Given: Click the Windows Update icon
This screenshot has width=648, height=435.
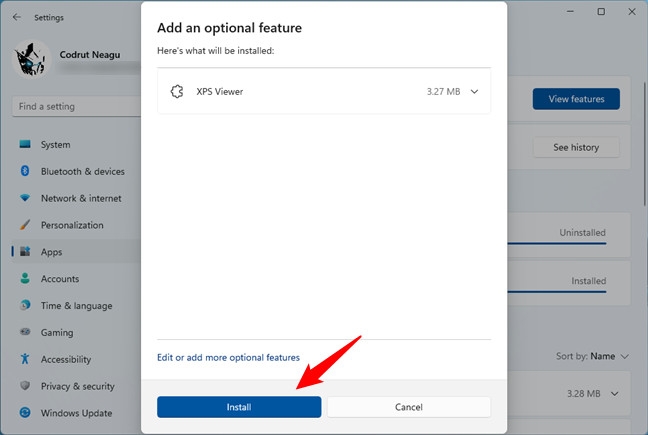Looking at the screenshot, I should point(25,413).
